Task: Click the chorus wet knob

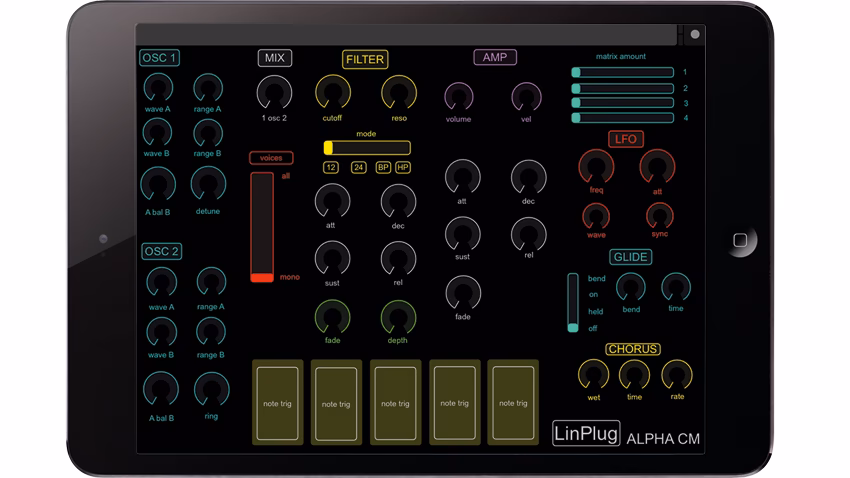Action: tap(593, 374)
